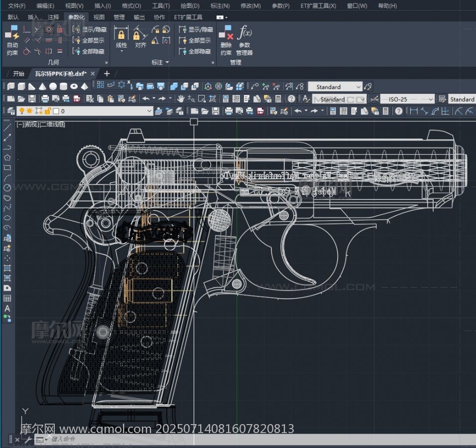
Task: Apply the tangent constraint icon
Action: click(x=27, y=51)
